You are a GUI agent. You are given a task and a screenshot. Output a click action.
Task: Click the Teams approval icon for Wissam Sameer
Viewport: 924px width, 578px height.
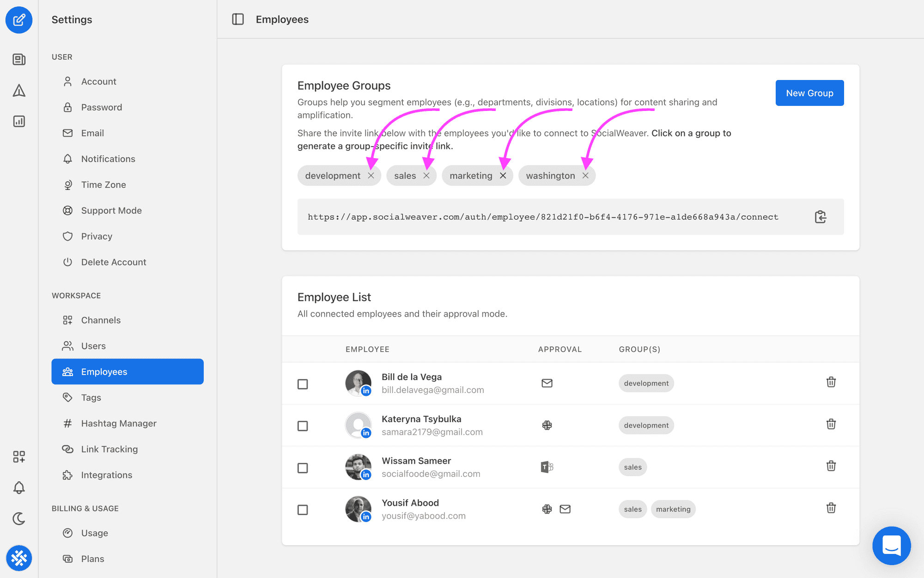coord(547,467)
